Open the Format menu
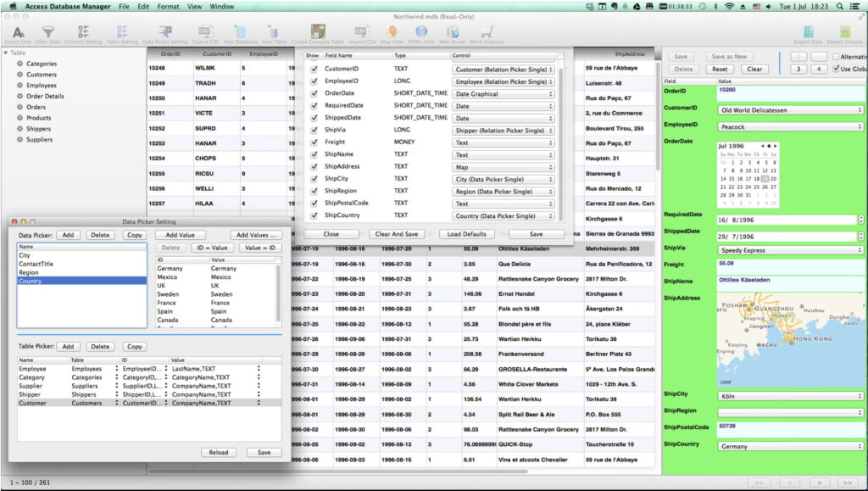Image resolution: width=868 pixels, height=491 pixels. pos(169,7)
